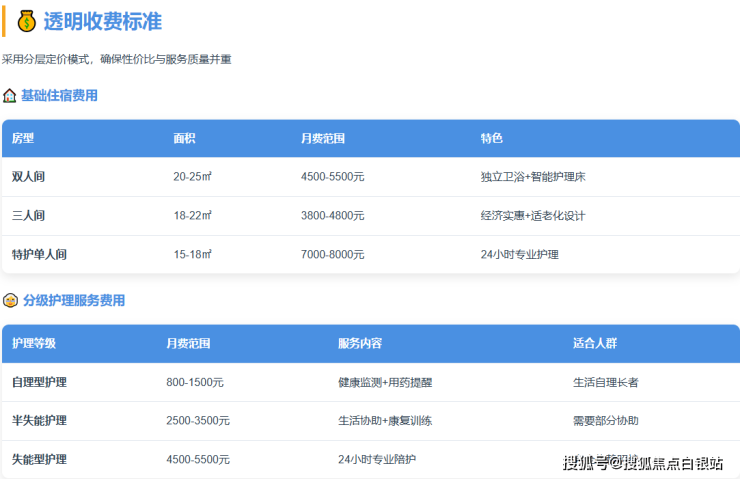Screen dimensions: 740x479
Task: Click the 面积 column header
Action: point(184,138)
